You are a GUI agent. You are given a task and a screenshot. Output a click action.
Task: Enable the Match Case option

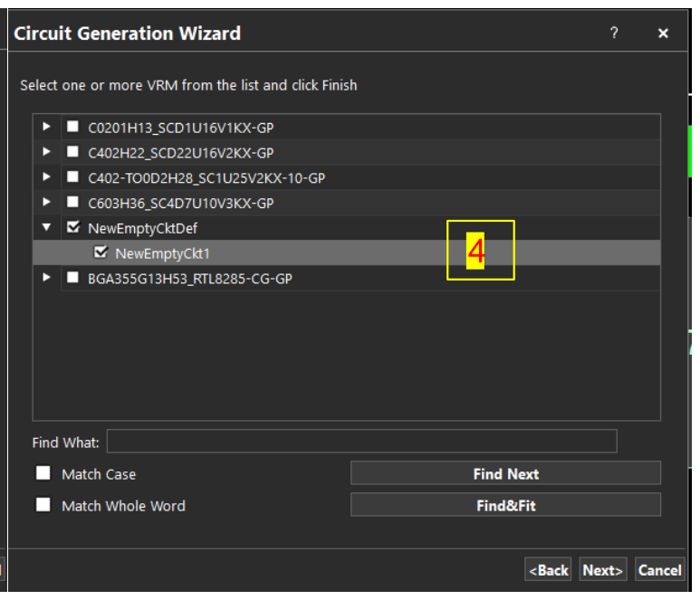pyautogui.click(x=43, y=473)
